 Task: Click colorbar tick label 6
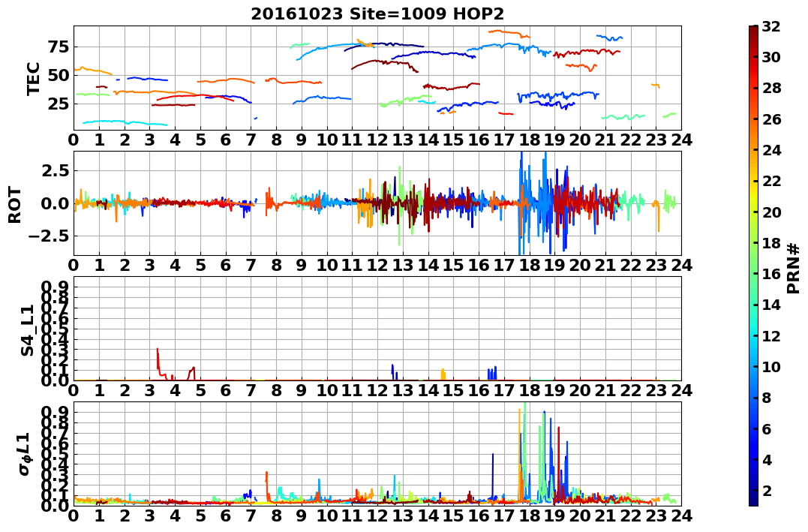click(767, 428)
